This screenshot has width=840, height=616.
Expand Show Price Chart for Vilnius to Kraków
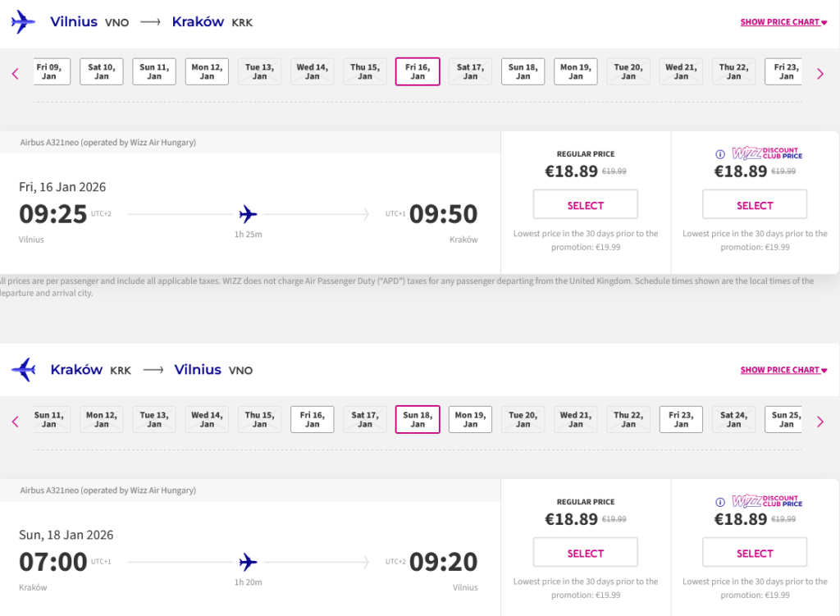click(783, 22)
